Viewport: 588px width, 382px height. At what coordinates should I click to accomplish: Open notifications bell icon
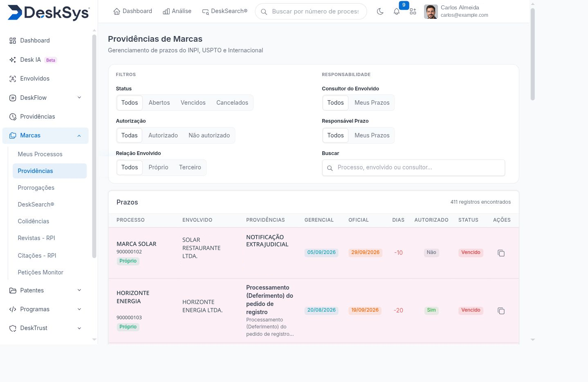(397, 11)
